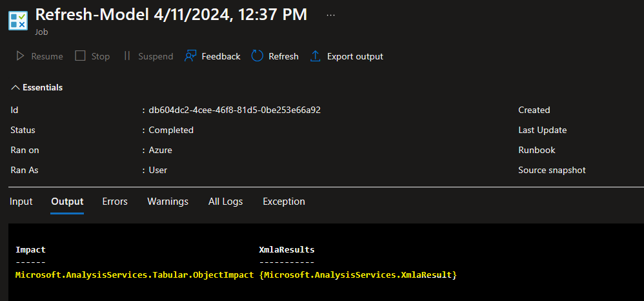The height and width of the screenshot is (301, 644).
Task: Click the Suspend pause icon
Action: [127, 56]
